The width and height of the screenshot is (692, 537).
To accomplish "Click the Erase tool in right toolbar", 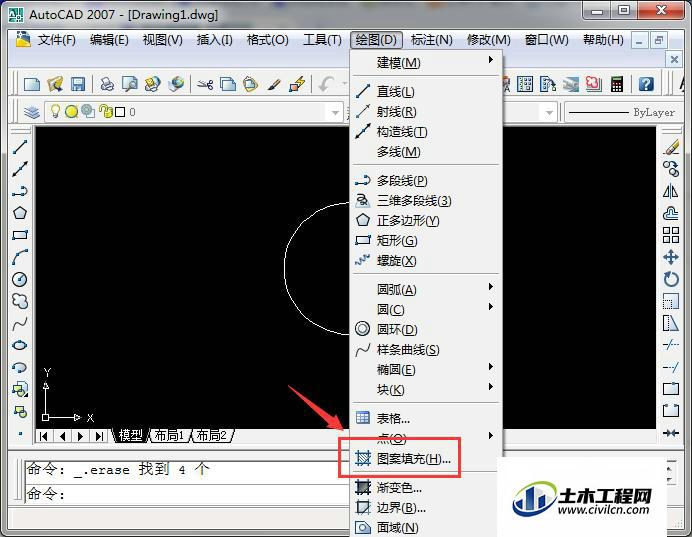I will pos(671,147).
